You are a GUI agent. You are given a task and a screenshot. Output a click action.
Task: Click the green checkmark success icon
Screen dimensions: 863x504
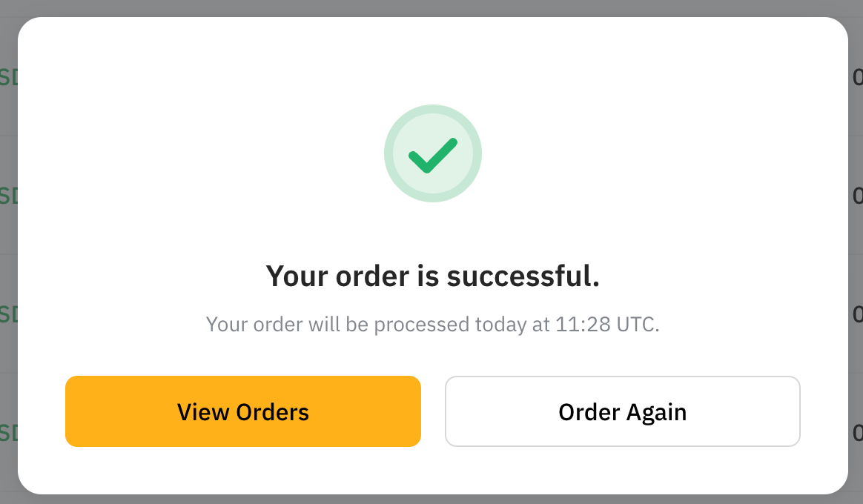(x=432, y=153)
